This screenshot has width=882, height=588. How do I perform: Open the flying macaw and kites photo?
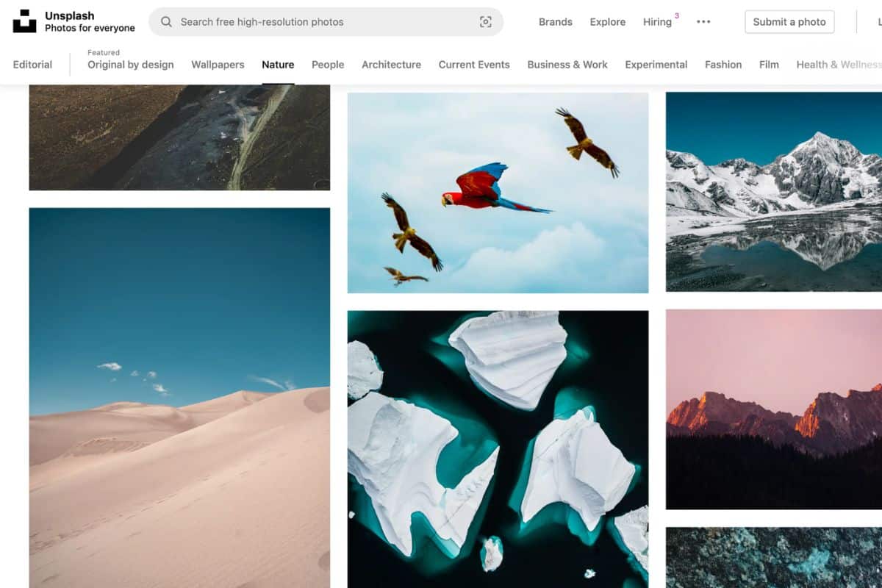tap(498, 193)
